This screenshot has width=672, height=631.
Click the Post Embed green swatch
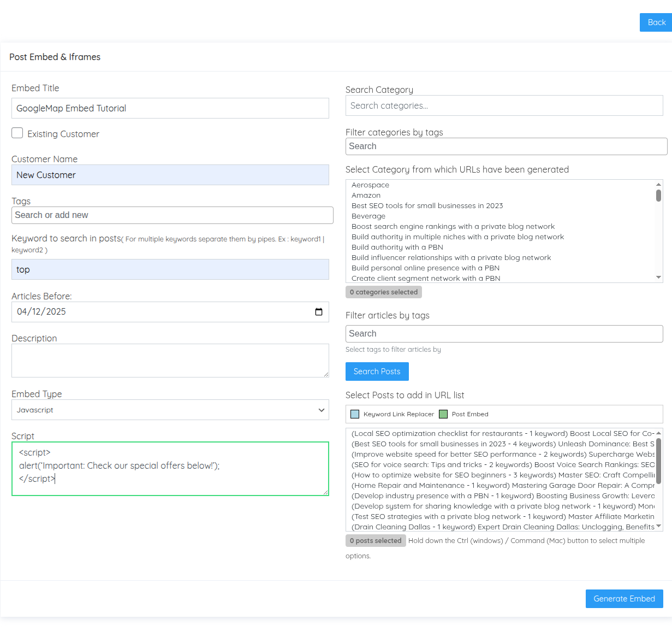(x=443, y=414)
